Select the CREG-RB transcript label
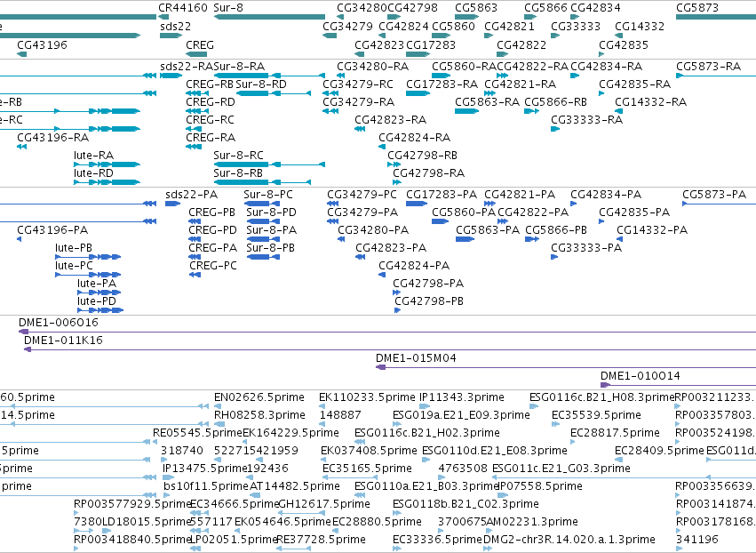Viewport: 756px width, 553px height. point(210,84)
